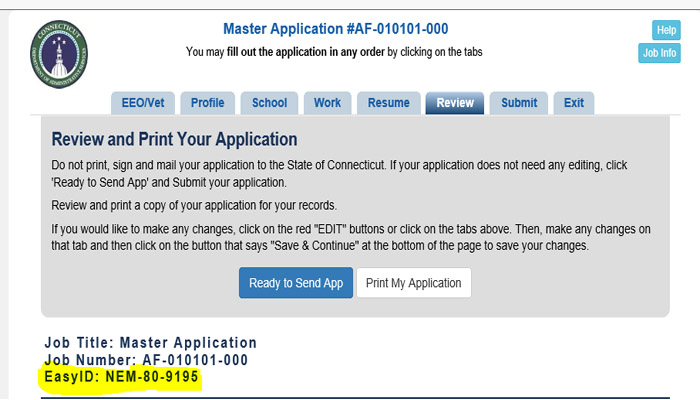This screenshot has width=700, height=400.
Task: Click the Job Title: Master Application text
Action: pyautogui.click(x=151, y=343)
